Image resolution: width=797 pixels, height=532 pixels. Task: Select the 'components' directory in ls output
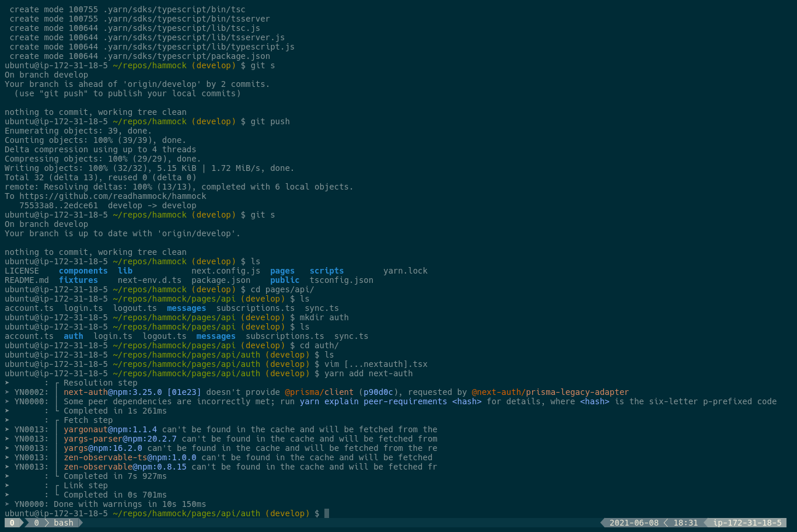[x=83, y=271]
